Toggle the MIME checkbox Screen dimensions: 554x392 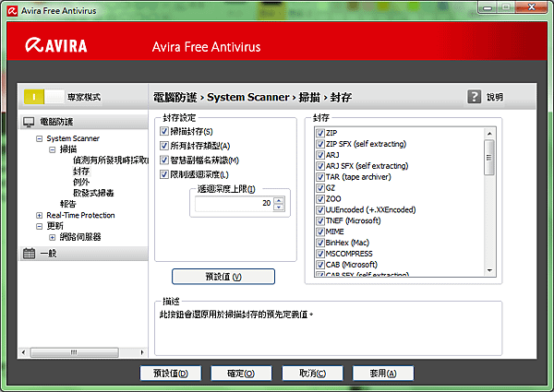tap(320, 232)
